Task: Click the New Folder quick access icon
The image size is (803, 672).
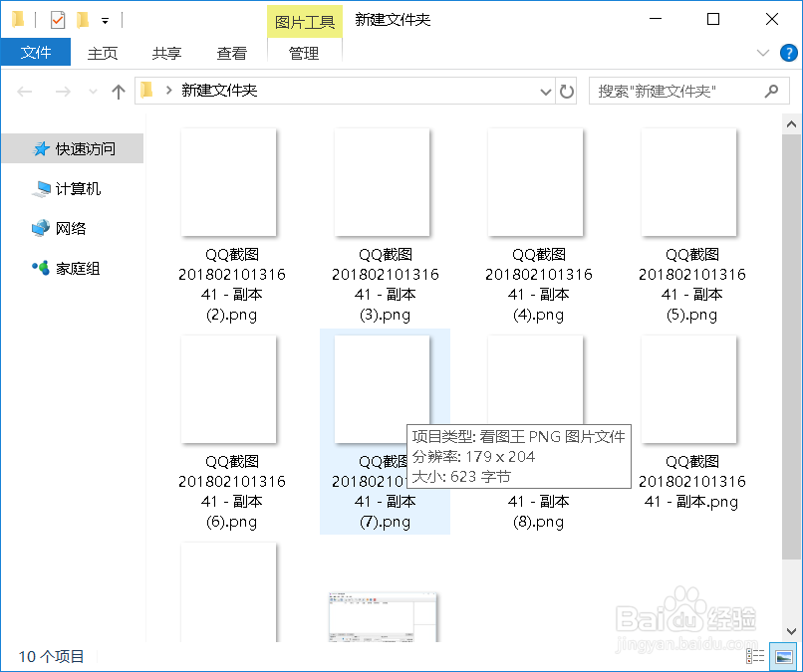Action: click(x=83, y=20)
